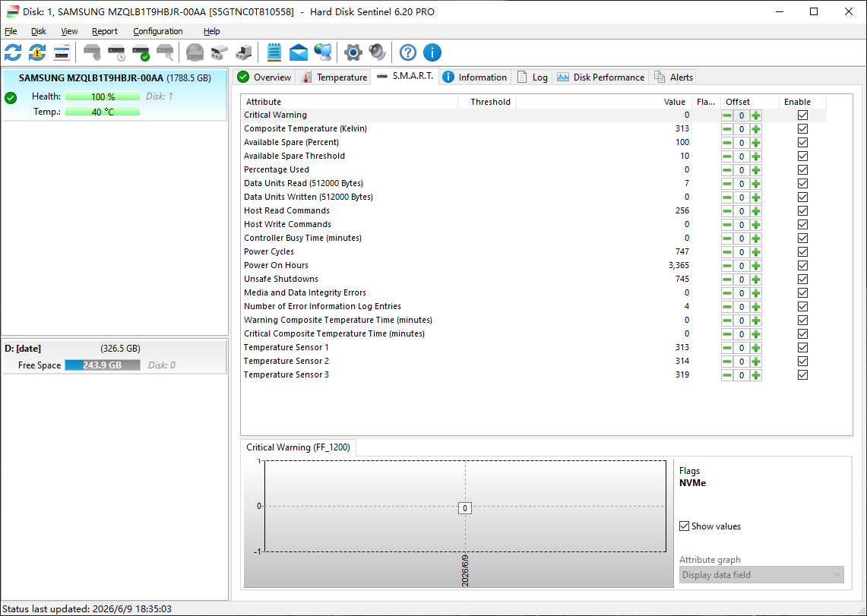
Task: Click the globe and monitor network icon
Action: pyautogui.click(x=322, y=52)
